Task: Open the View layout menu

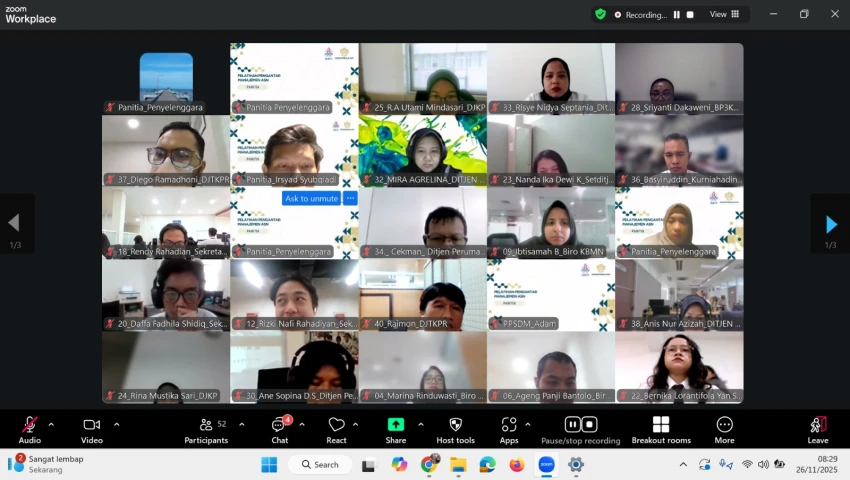Action: pos(724,14)
